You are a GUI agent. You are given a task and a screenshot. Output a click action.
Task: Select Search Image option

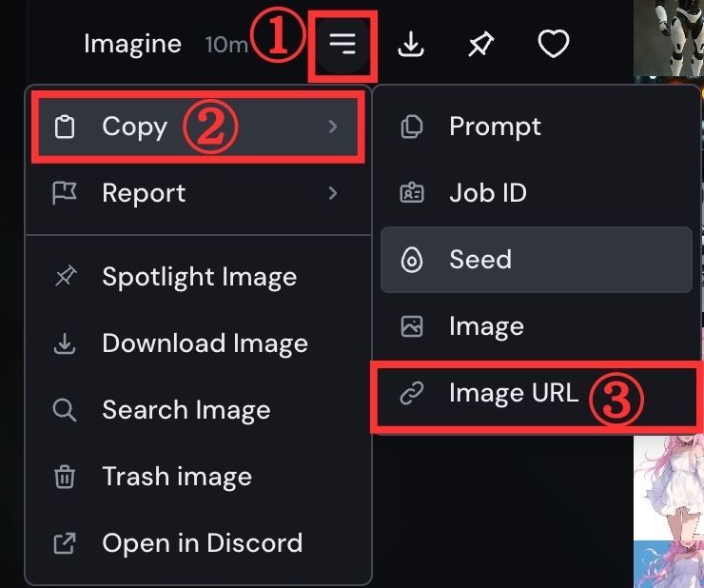pos(186,410)
